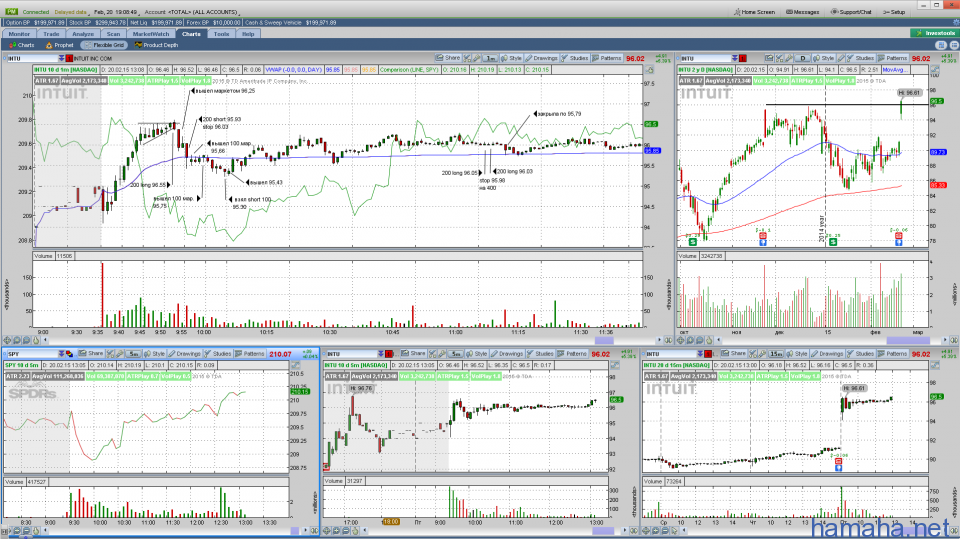Click the time scrollbar thumb under INTU 5m chart
Screen dimensions: 960x539
tap(602, 530)
